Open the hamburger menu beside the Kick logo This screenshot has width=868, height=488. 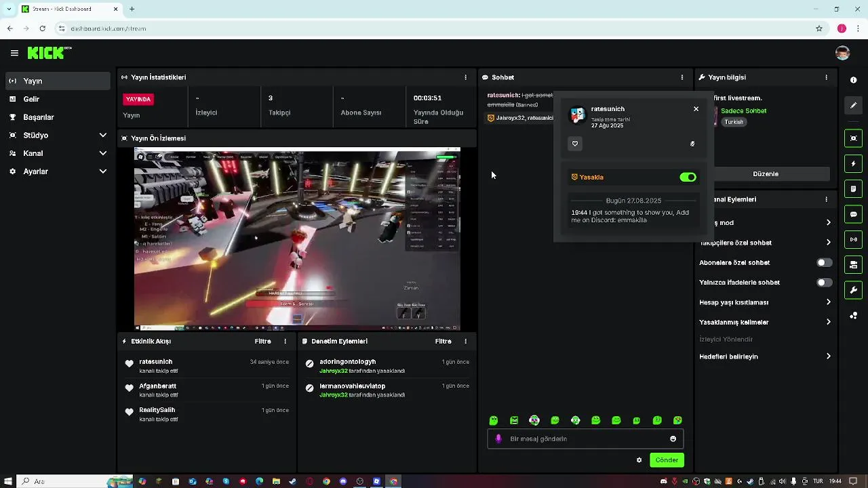[x=14, y=53]
